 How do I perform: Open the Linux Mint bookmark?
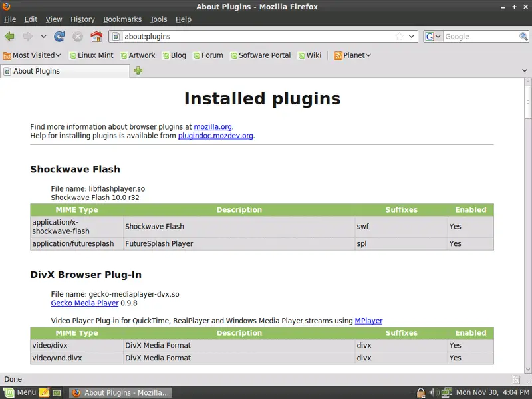(x=91, y=55)
